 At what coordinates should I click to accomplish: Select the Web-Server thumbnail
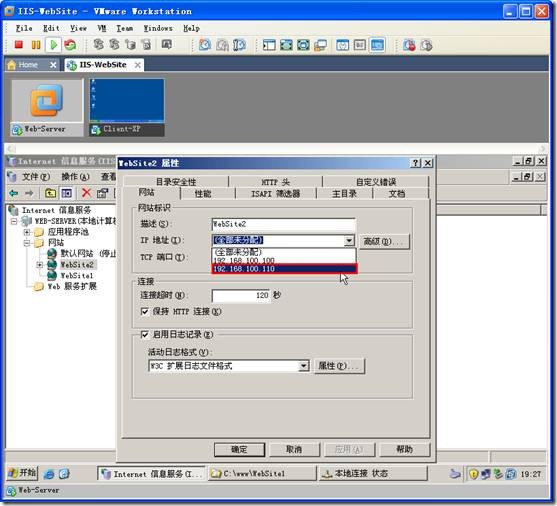point(47,107)
